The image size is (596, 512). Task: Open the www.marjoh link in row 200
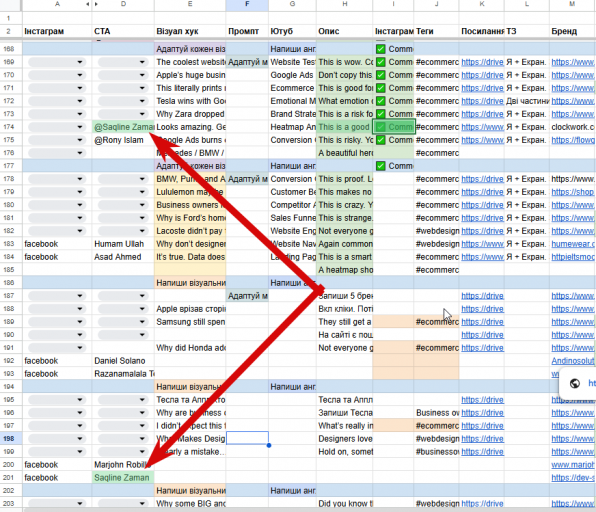click(573, 464)
